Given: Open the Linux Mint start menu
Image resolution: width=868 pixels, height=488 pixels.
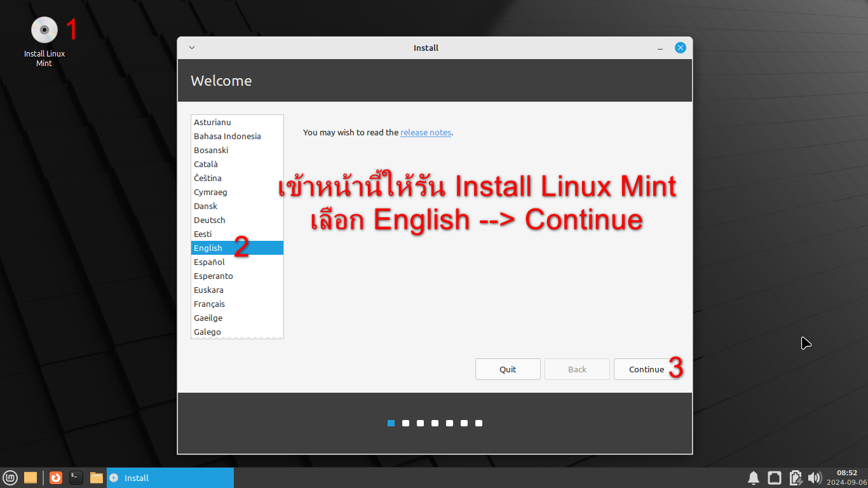Looking at the screenshot, I should pyautogui.click(x=10, y=478).
